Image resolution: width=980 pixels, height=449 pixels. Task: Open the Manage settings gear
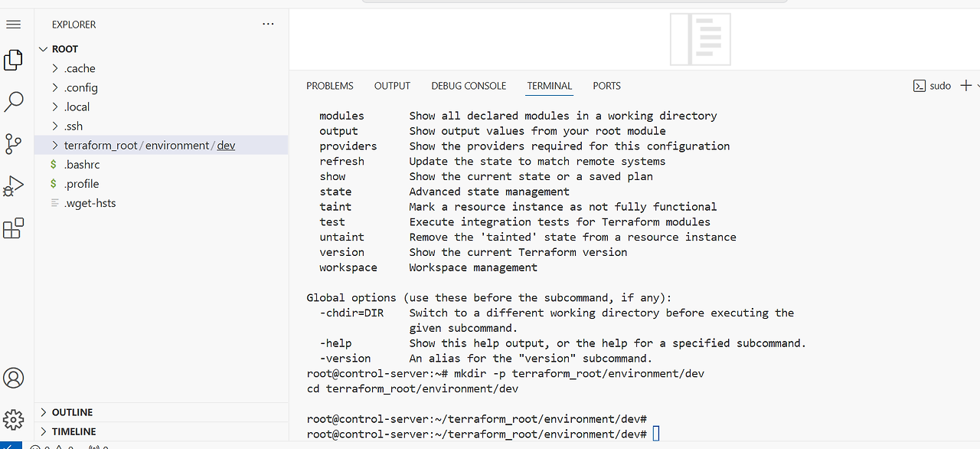[x=13, y=420]
